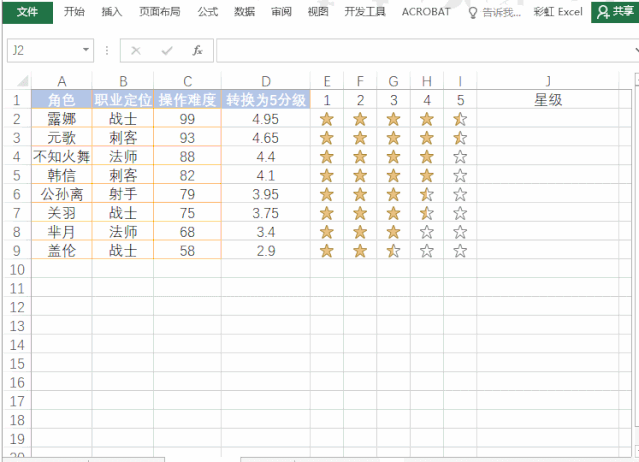Click the full star in 公孙离 row column E
Image resolution: width=639 pixels, height=462 pixels.
click(327, 194)
